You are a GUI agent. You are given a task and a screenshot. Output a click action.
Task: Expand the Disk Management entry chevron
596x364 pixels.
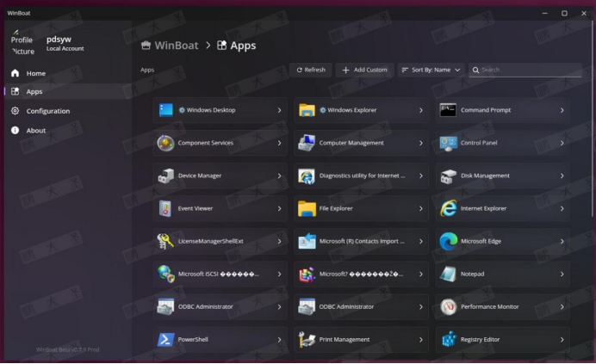pos(562,176)
